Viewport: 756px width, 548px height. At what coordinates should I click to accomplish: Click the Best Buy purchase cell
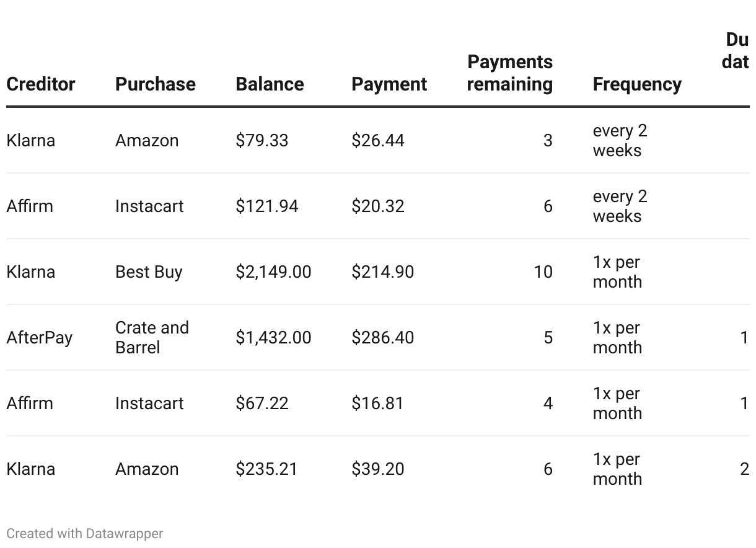tap(149, 272)
